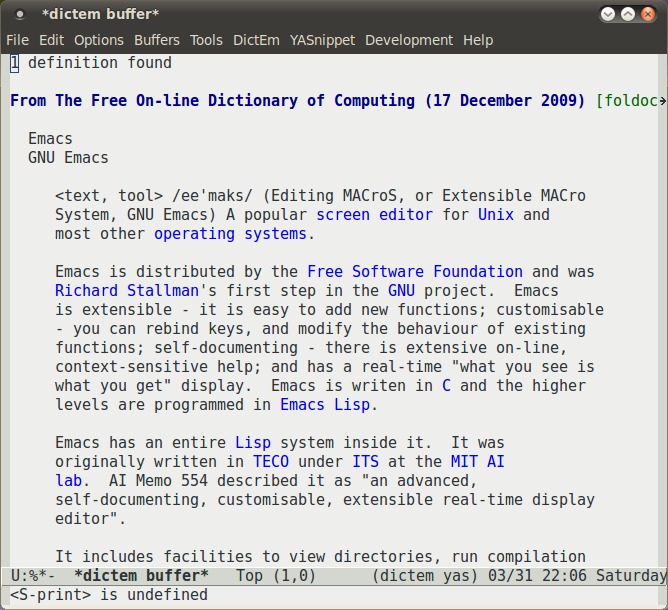Open the Buffers menu
Viewport: 668px width, 610px height.
[x=157, y=40]
